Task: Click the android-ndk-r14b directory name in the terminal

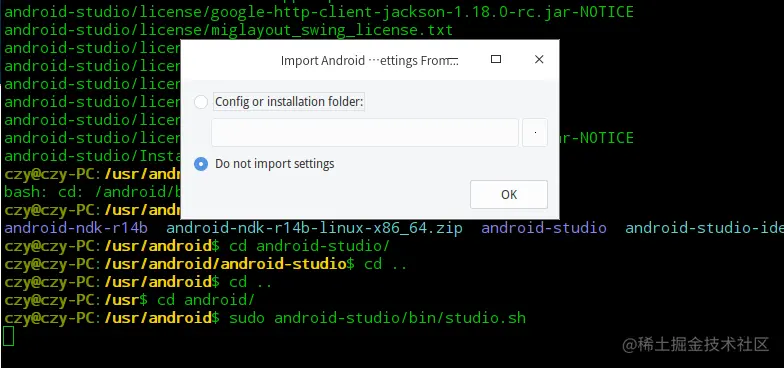Action: click(76, 228)
